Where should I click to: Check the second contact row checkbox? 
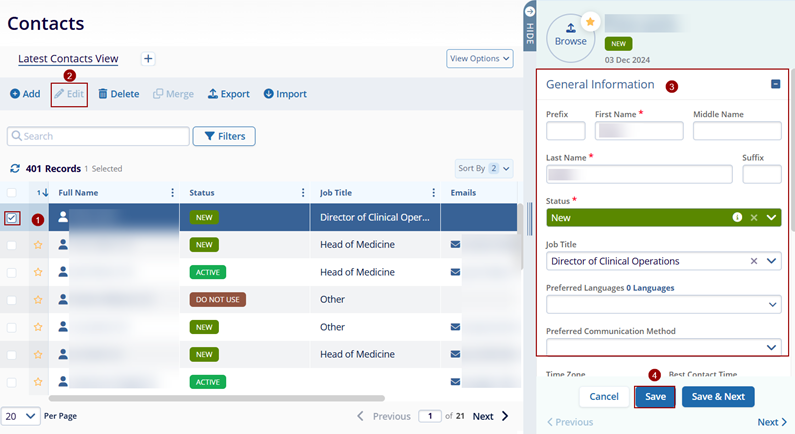(12, 244)
